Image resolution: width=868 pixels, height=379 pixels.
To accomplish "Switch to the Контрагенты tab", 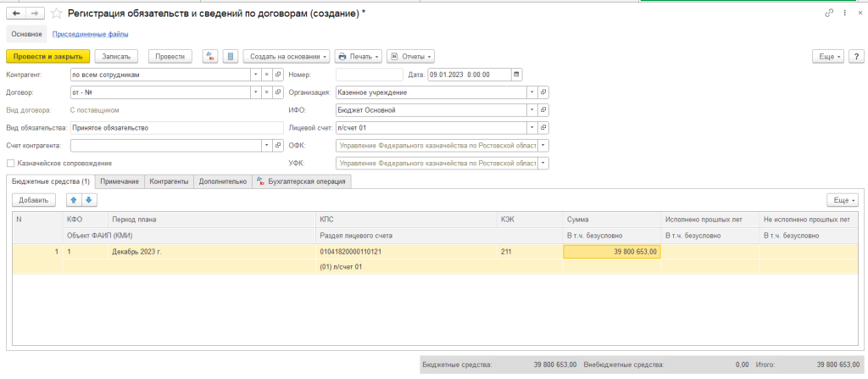I will [169, 181].
